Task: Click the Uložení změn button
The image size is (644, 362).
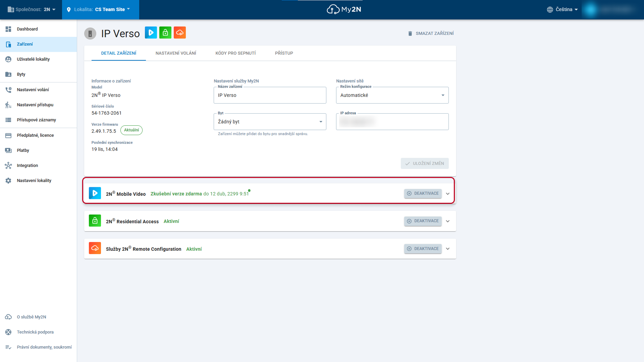Action: pyautogui.click(x=425, y=164)
